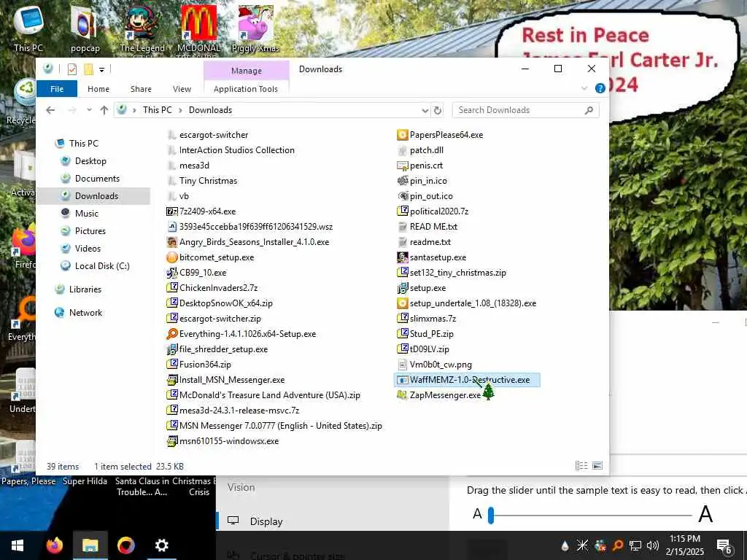Select the setup_undertale_1.08_(18328).exe icon
747x560 pixels.
tap(403, 303)
